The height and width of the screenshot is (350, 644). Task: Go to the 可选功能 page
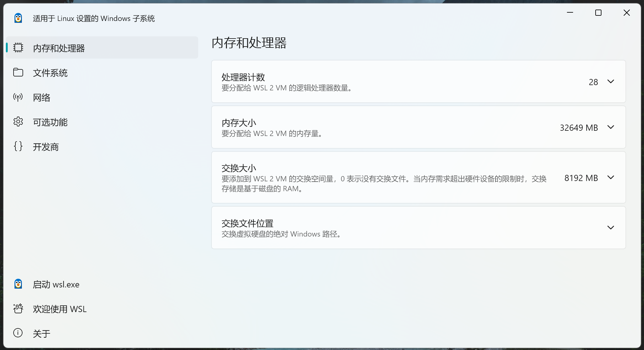[x=50, y=122]
